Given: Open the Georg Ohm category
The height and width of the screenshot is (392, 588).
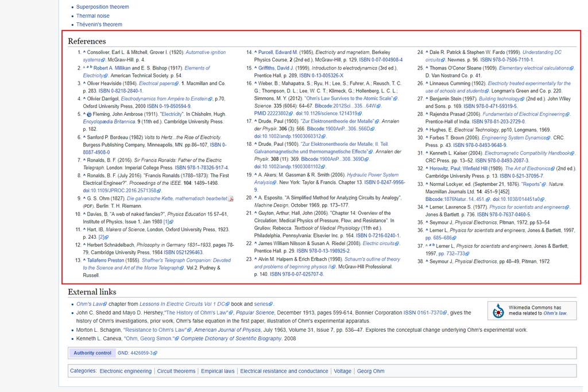Looking at the screenshot, I should point(370,371).
